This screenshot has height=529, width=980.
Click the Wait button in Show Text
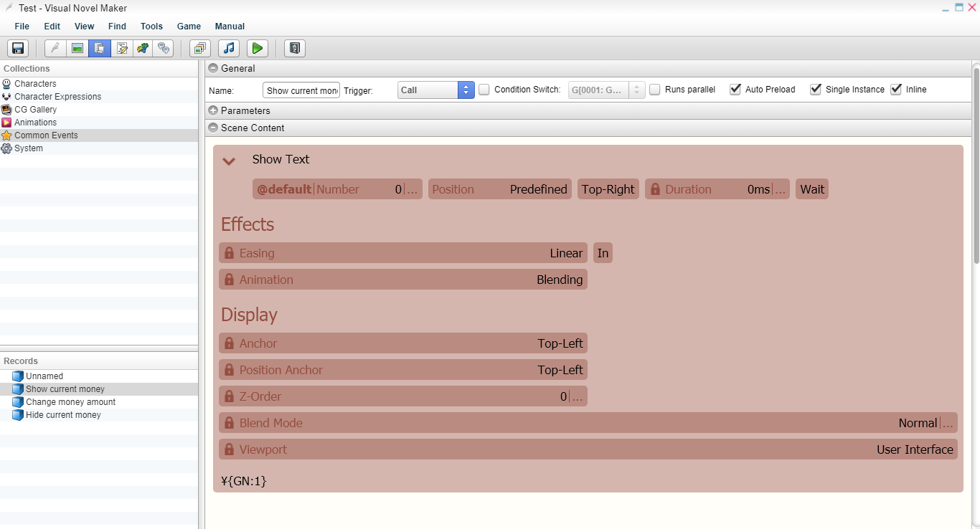[812, 189]
